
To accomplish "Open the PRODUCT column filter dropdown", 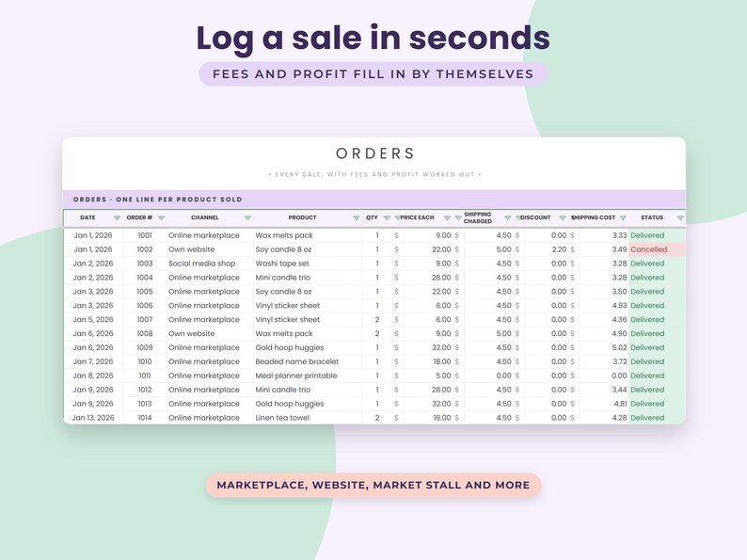I will point(356,217).
